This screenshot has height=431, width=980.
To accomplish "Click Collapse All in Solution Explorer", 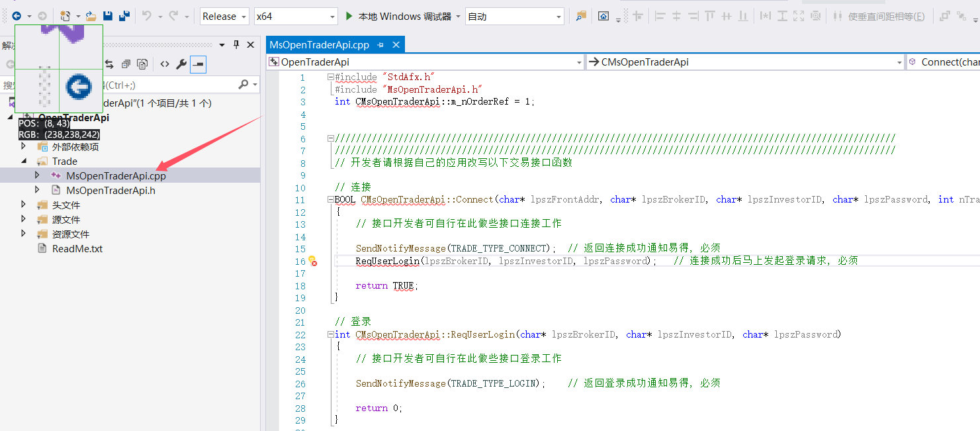I will click(125, 64).
